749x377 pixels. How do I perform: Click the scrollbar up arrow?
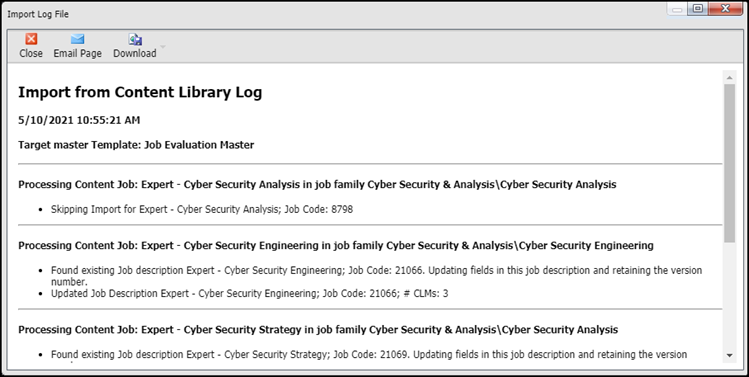click(729, 77)
